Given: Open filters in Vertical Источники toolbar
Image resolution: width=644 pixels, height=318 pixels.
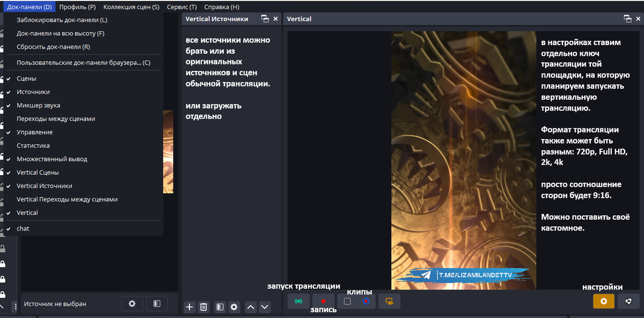Looking at the screenshot, I should pos(220,307).
